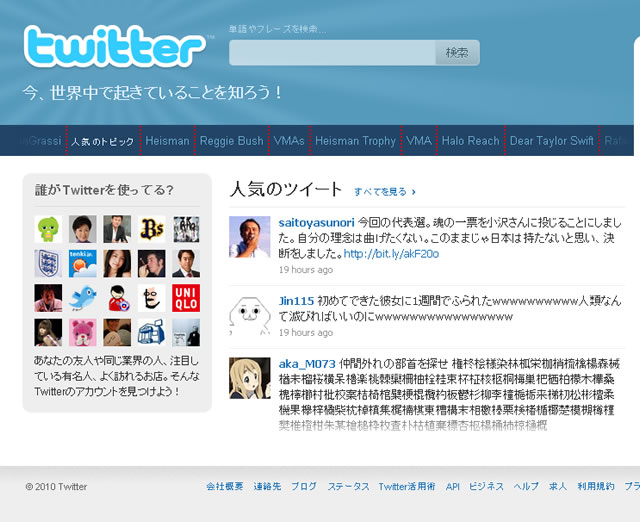640x522 pixels.
Task: Open the API footer link
Action: coord(452,486)
